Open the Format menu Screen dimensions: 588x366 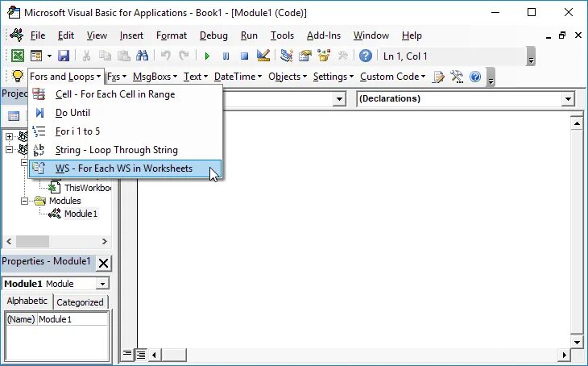coord(172,35)
